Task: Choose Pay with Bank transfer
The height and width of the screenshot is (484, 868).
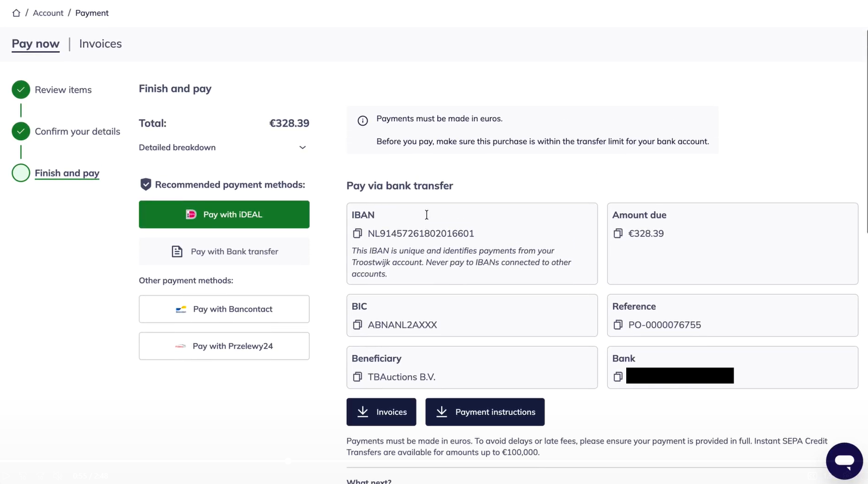Action: tap(224, 252)
